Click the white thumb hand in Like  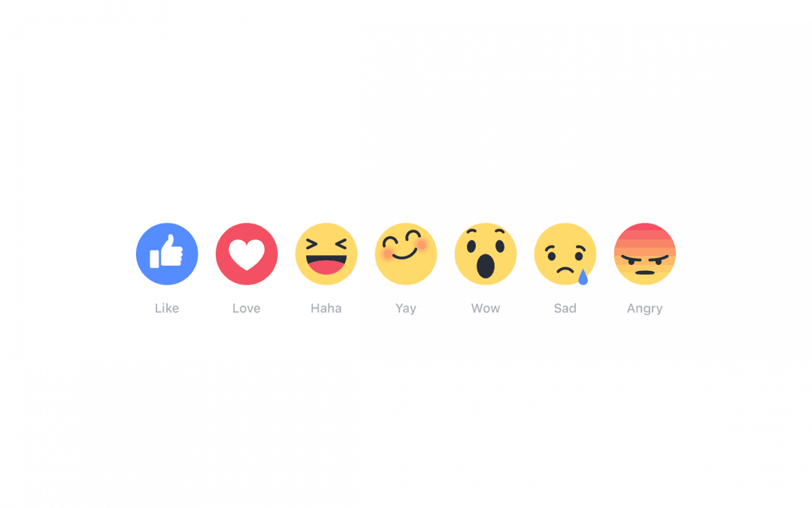(x=172, y=251)
